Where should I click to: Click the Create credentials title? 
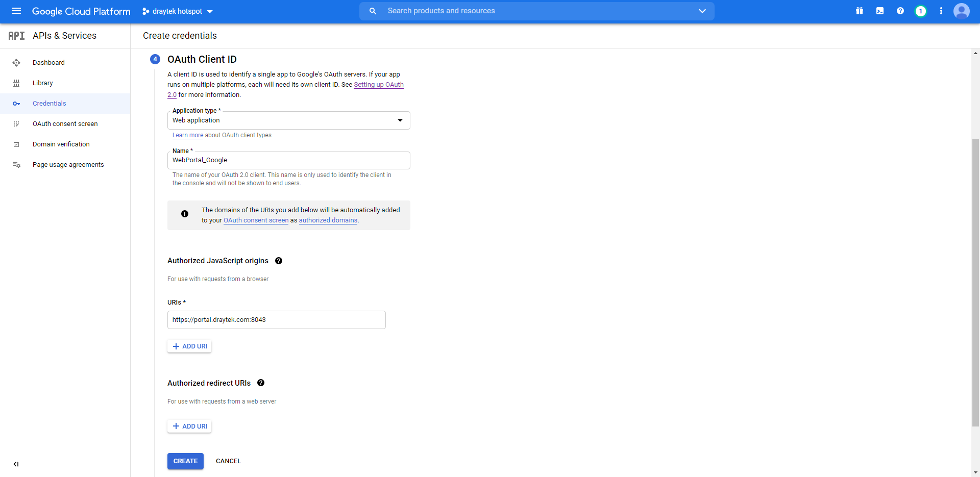tap(180, 36)
